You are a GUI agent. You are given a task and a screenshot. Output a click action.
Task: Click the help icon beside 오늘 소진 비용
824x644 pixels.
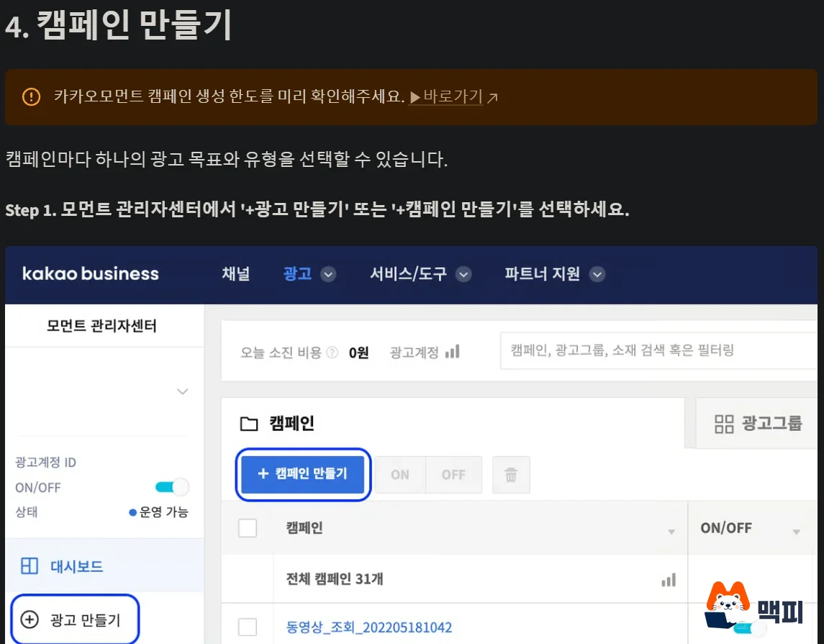332,352
